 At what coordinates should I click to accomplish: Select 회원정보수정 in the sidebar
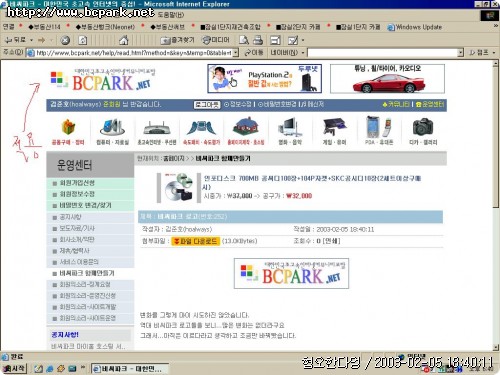[90, 194]
